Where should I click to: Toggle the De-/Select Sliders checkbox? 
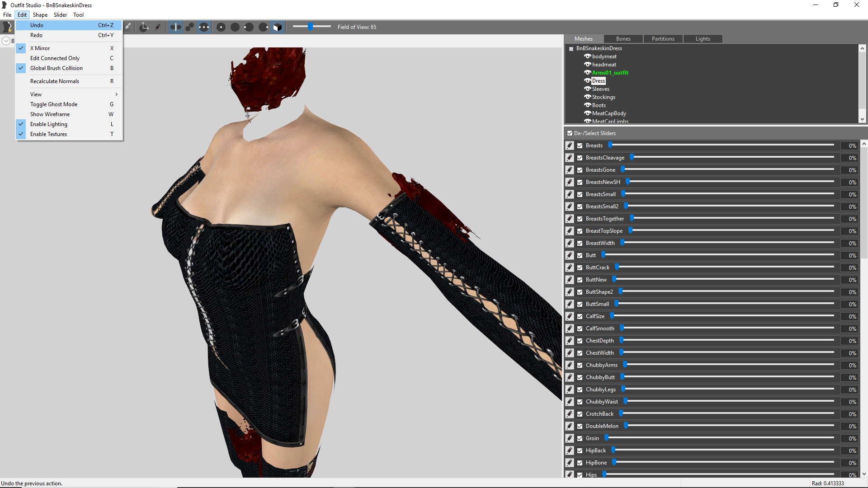[570, 133]
